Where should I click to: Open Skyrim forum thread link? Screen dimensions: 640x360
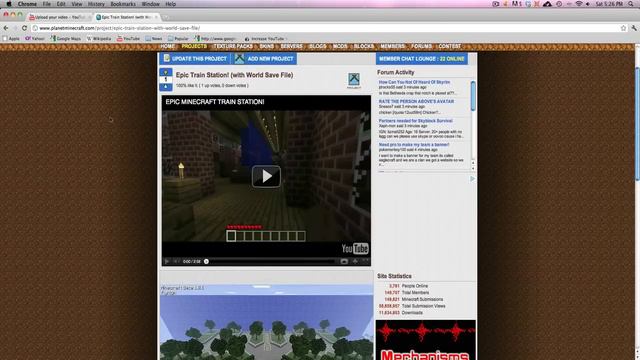click(414, 82)
